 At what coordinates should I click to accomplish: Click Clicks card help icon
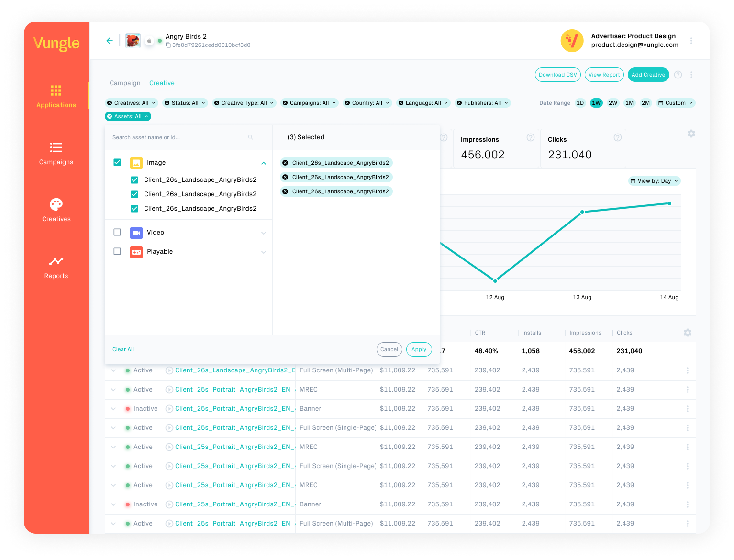click(x=618, y=137)
